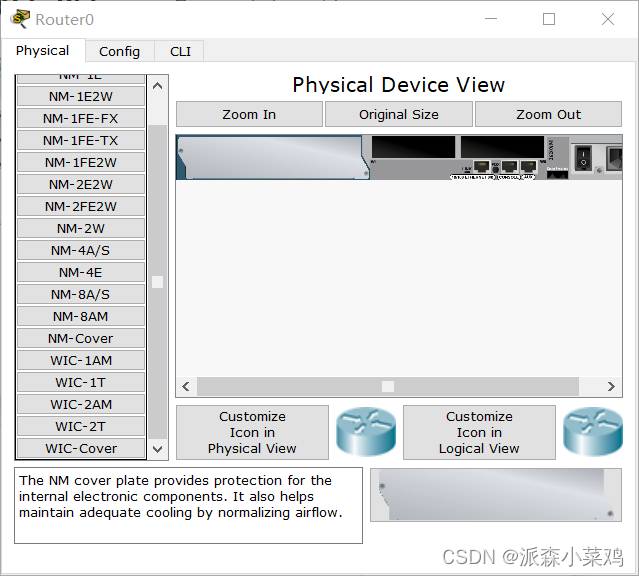
Task: Click the Router0 window title icon
Action: tap(20, 19)
